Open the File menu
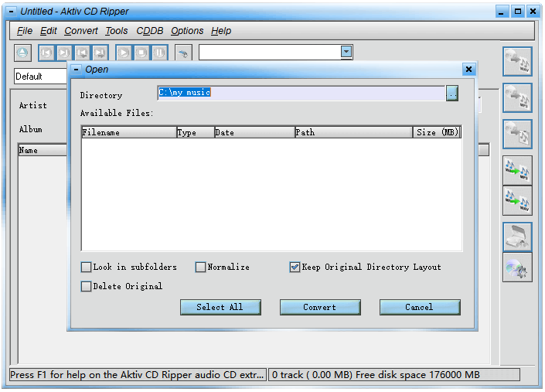This screenshot has width=545, height=392. (x=25, y=31)
